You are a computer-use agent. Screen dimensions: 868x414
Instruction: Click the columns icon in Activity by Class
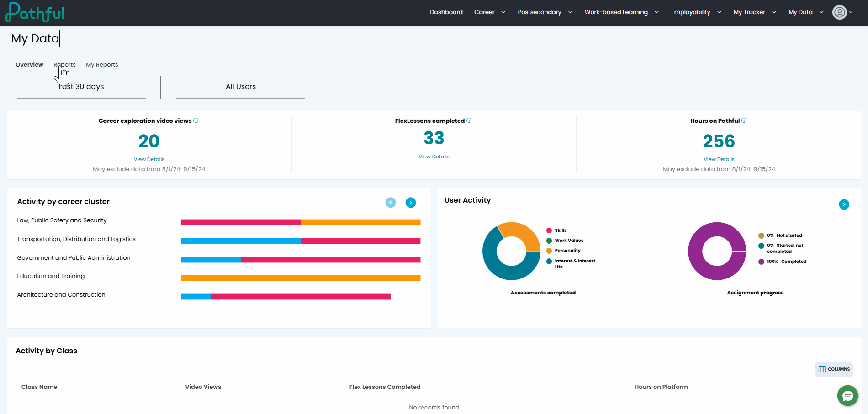click(x=822, y=369)
